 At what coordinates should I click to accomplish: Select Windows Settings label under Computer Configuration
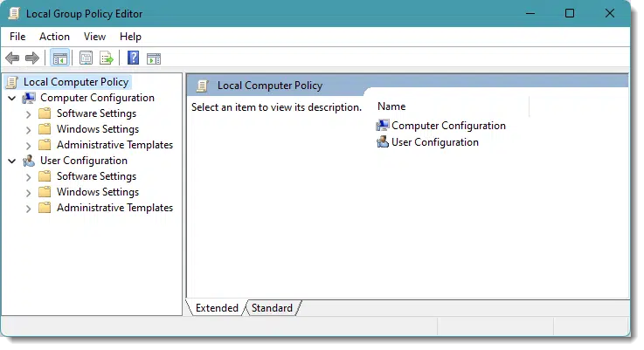click(x=98, y=129)
